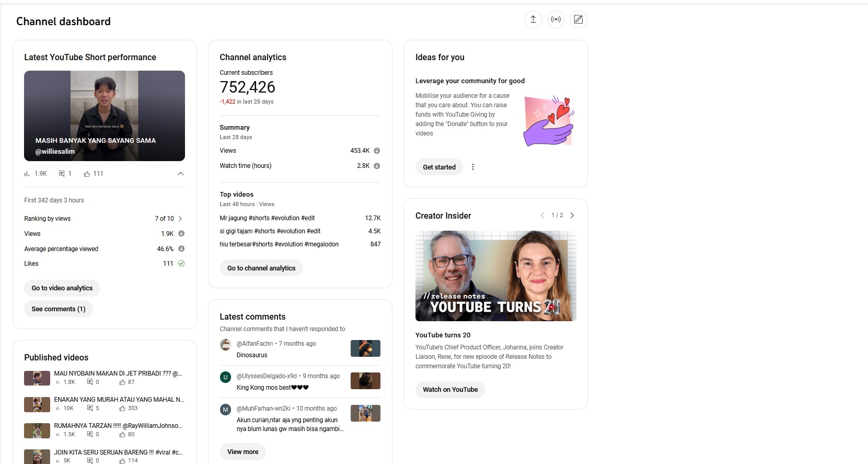
Task: Open Ranking by views 7 of 10 chevron
Action: pyautogui.click(x=181, y=219)
